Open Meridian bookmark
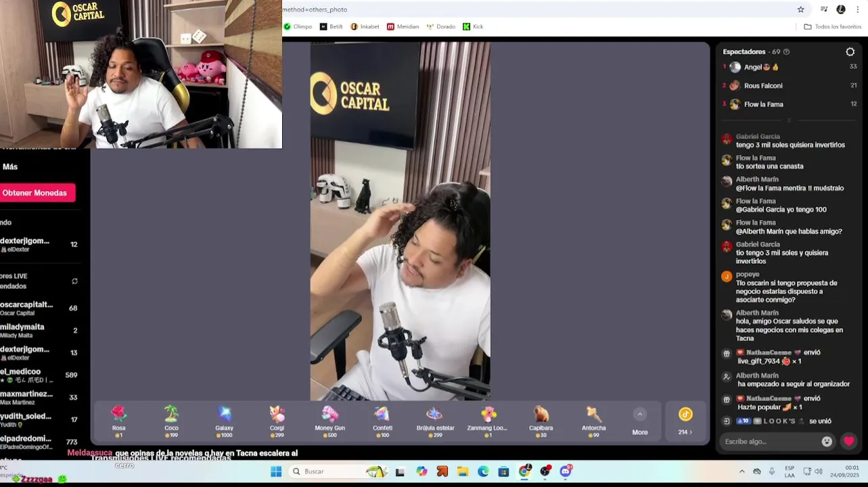 403,26
